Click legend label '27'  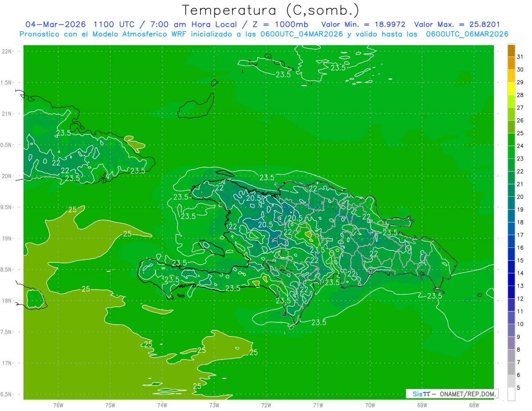[520, 108]
